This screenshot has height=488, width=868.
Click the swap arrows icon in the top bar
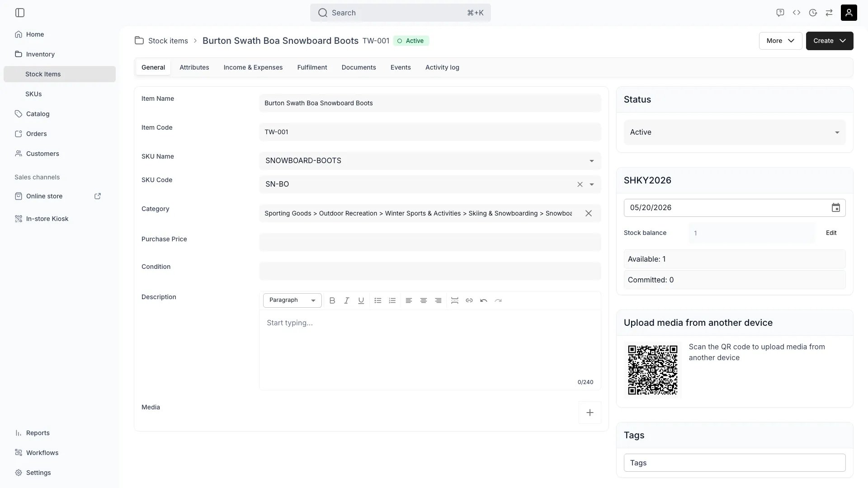829,13
